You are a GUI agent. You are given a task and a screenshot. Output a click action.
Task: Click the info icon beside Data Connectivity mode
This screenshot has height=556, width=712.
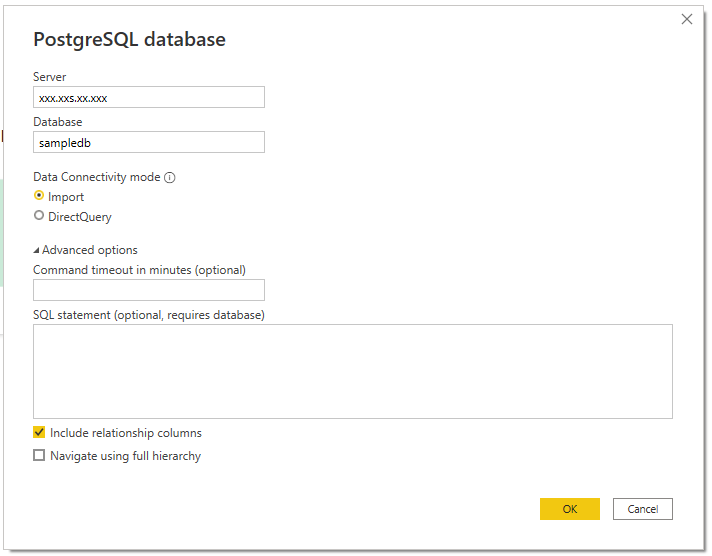tap(169, 178)
